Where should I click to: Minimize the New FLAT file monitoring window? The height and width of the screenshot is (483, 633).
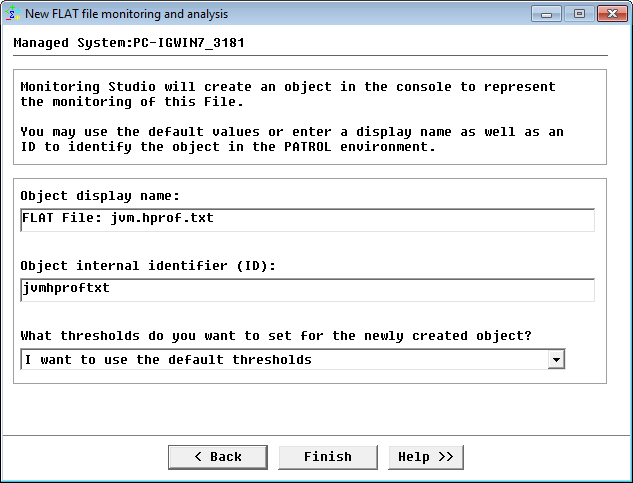click(x=547, y=14)
